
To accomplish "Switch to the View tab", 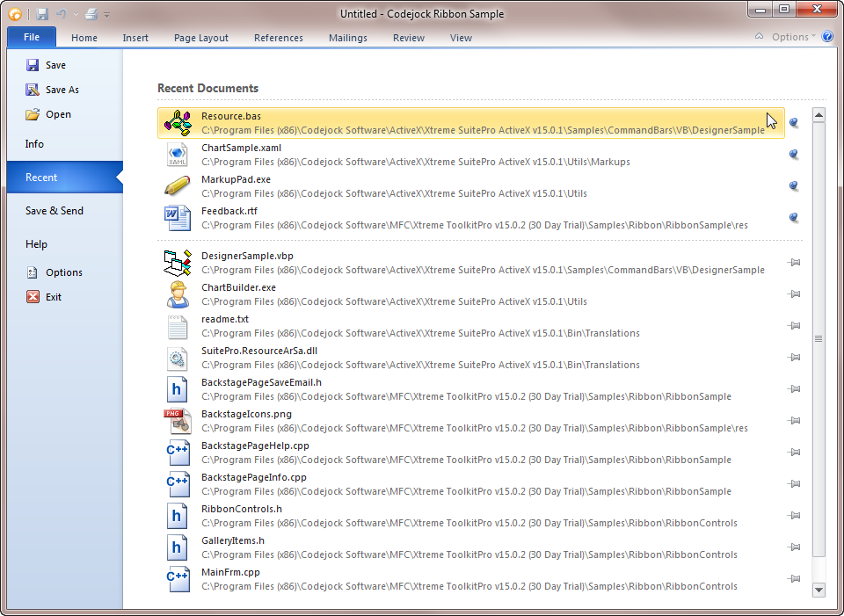I will point(461,38).
